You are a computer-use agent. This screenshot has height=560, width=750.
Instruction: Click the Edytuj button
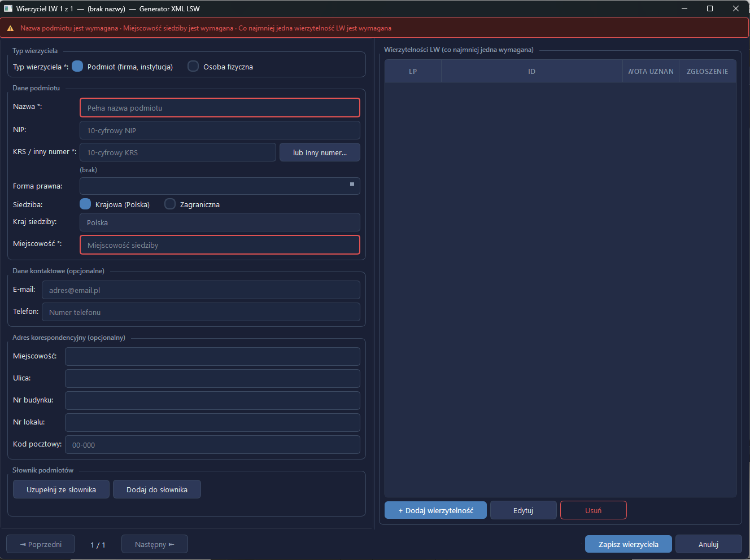click(524, 510)
